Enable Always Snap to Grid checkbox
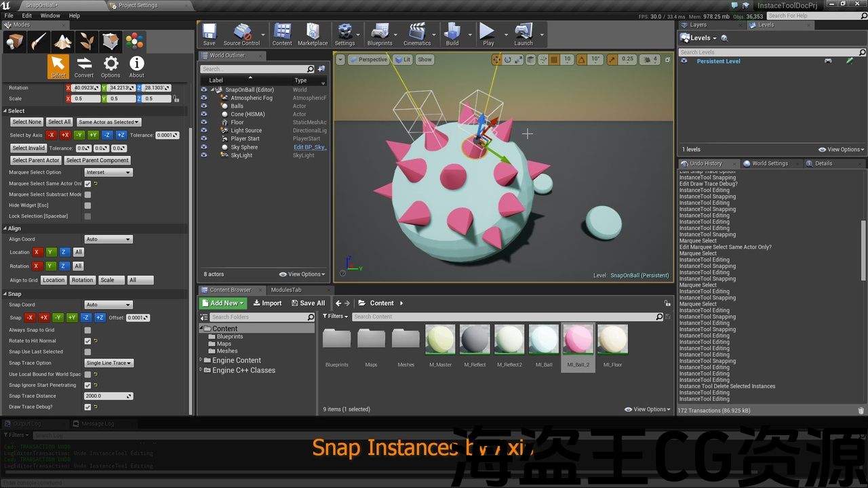868x488 pixels. [x=87, y=330]
